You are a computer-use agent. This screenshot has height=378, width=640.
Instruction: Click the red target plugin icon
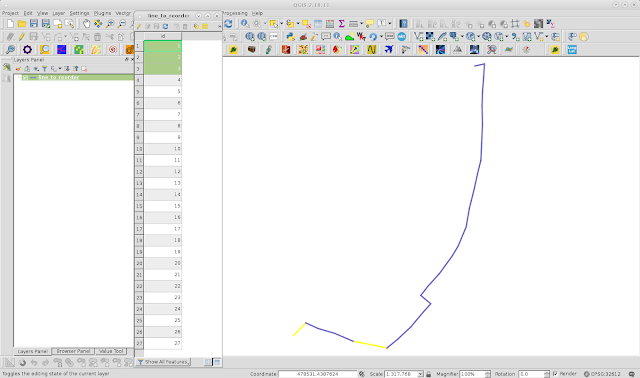point(113,50)
